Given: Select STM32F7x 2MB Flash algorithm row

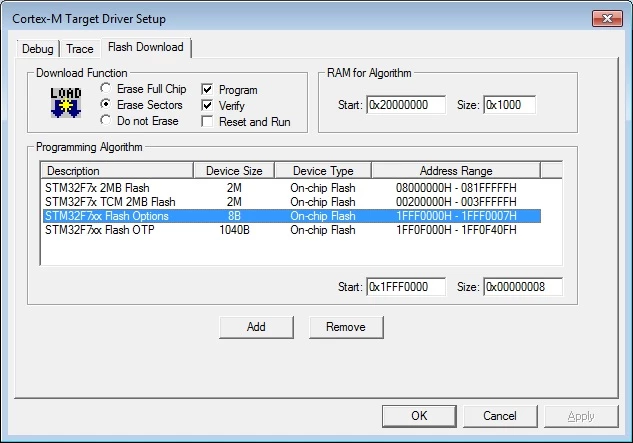Looking at the screenshot, I should (291, 188).
